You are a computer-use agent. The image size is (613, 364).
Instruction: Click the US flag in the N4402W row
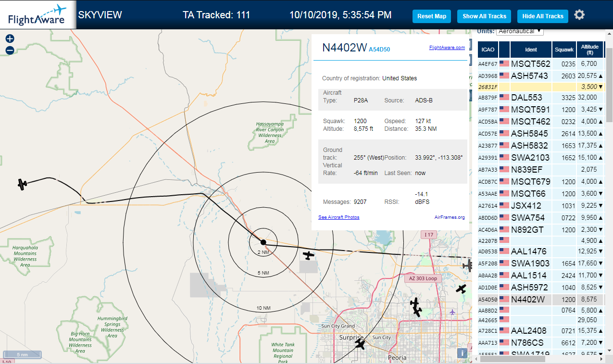coord(504,299)
